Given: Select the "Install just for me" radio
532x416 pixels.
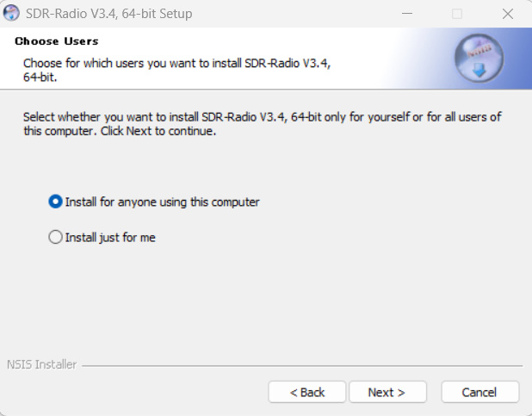Looking at the screenshot, I should pos(56,237).
